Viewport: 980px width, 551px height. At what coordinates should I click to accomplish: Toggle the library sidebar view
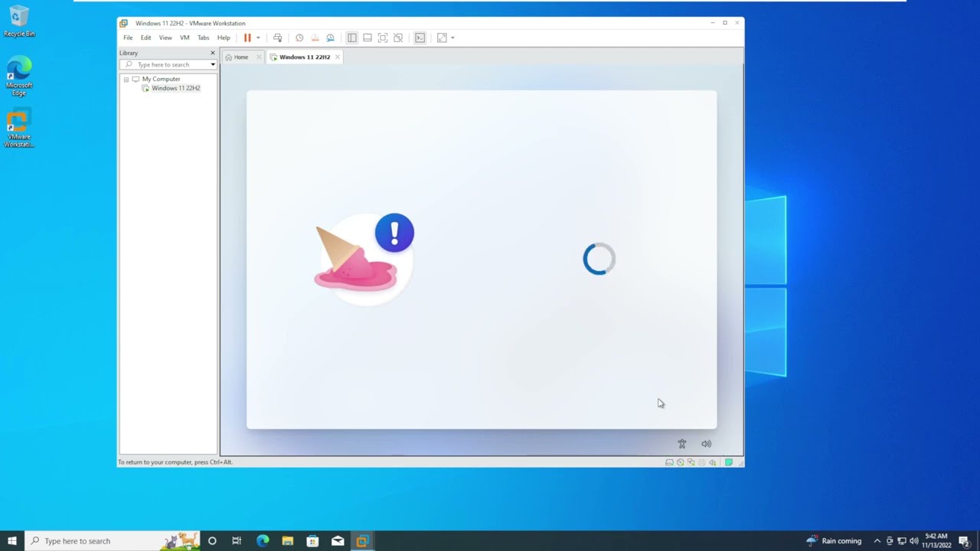pyautogui.click(x=352, y=37)
